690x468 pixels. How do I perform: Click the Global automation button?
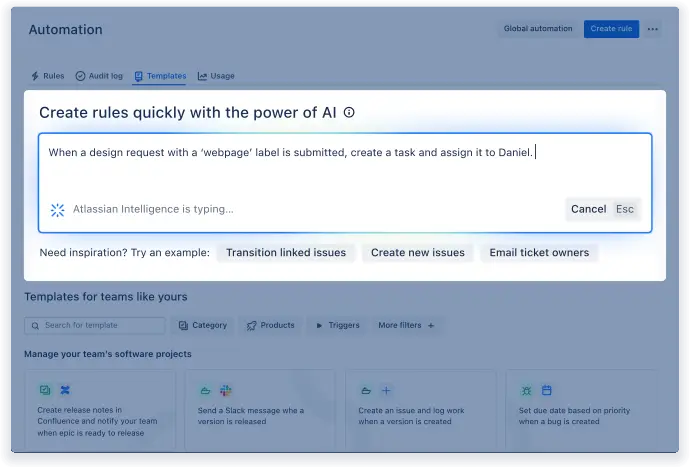[x=538, y=29]
